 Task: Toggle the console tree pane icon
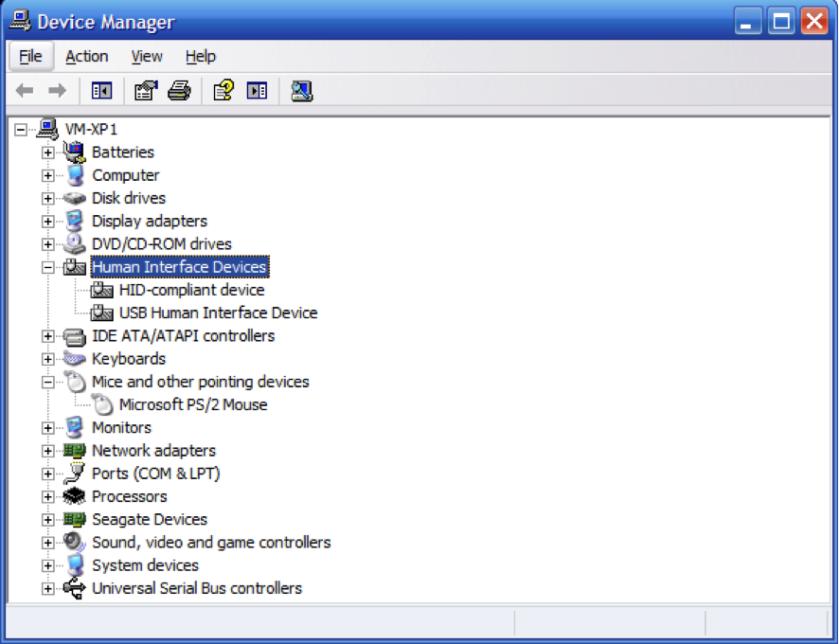pos(101,91)
